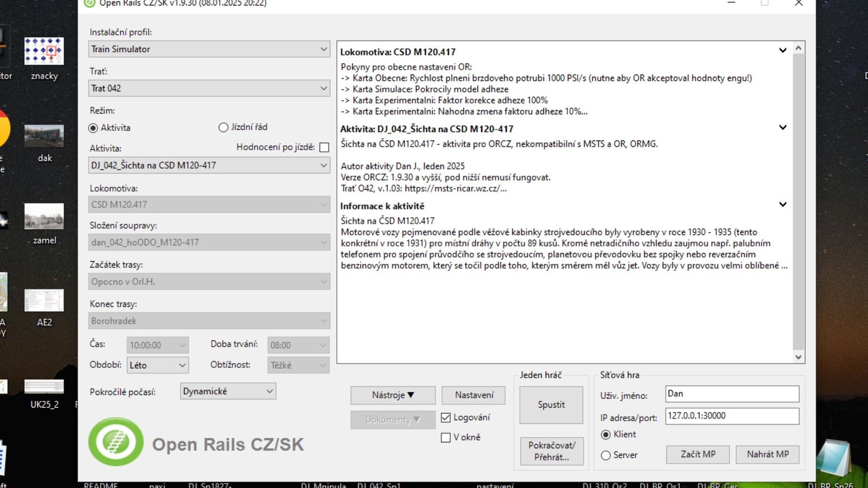The width and height of the screenshot is (868, 488).
Task: Click the Nahrát MP button
Action: point(767,454)
